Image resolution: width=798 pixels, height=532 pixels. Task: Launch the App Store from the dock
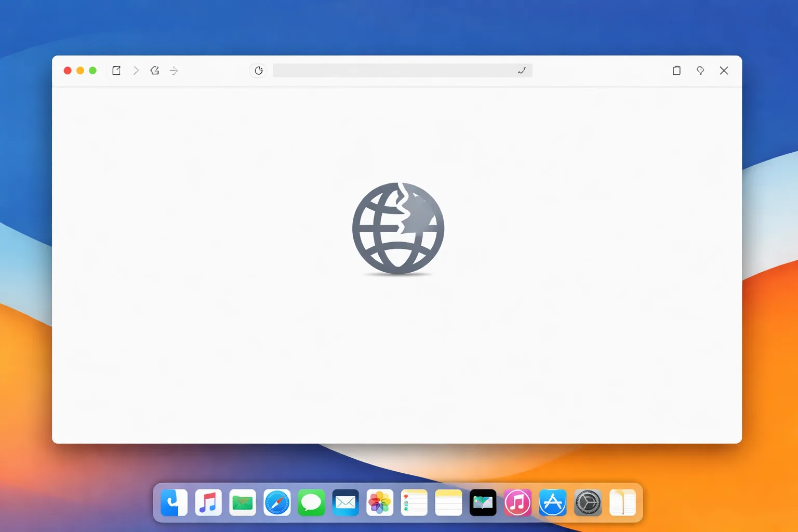[553, 503]
